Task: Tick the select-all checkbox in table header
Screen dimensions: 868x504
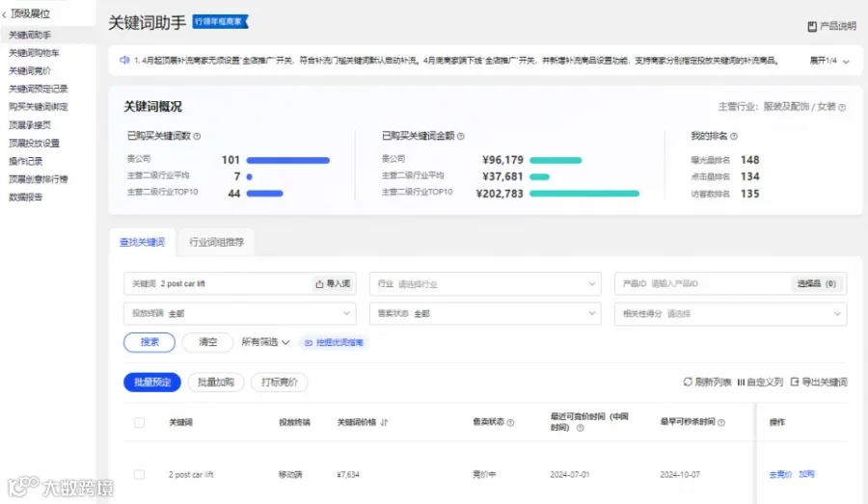Action: pos(140,423)
